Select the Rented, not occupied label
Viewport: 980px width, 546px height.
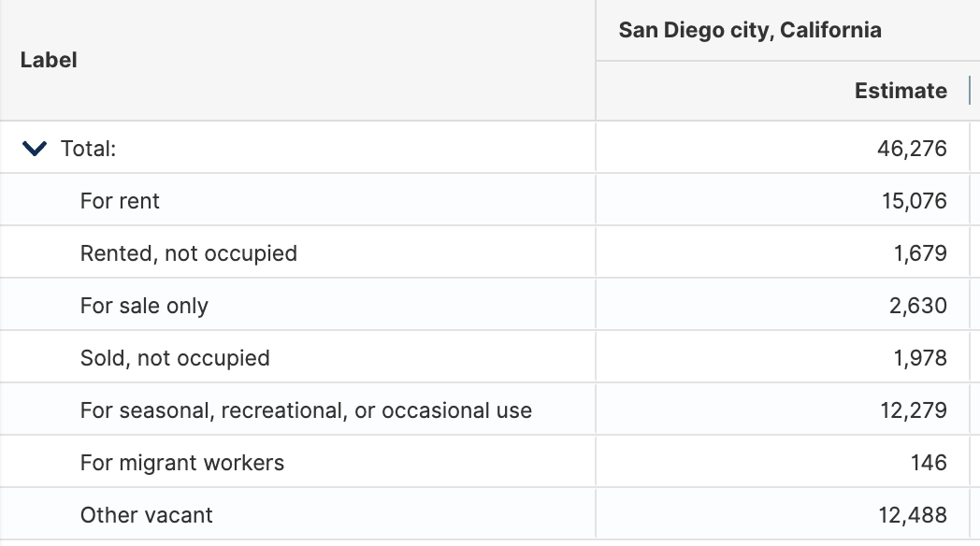pos(188,253)
